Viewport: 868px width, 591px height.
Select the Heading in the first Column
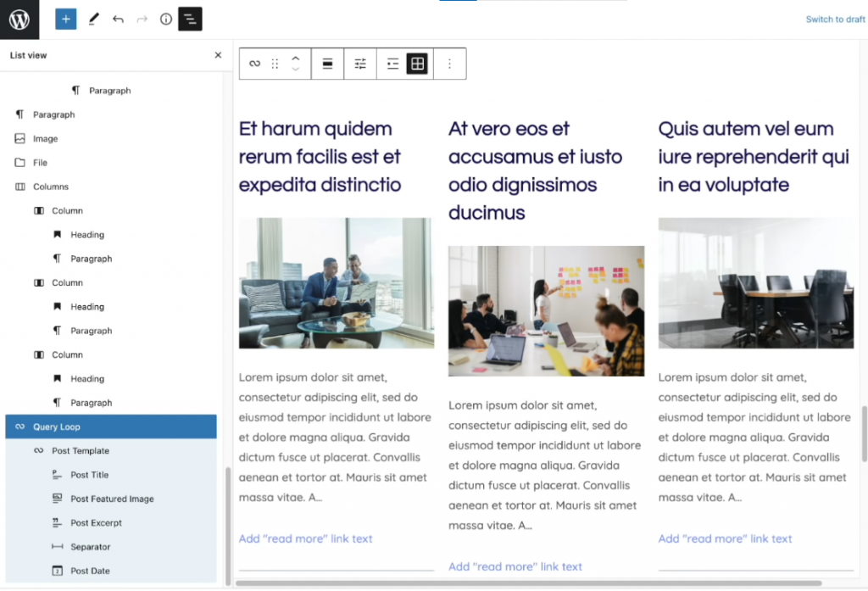[111, 234]
